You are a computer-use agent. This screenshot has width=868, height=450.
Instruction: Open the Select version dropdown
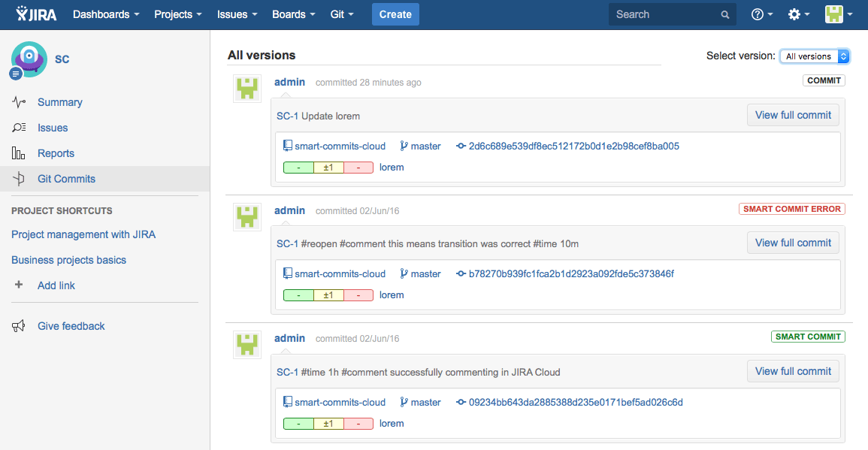pos(815,56)
